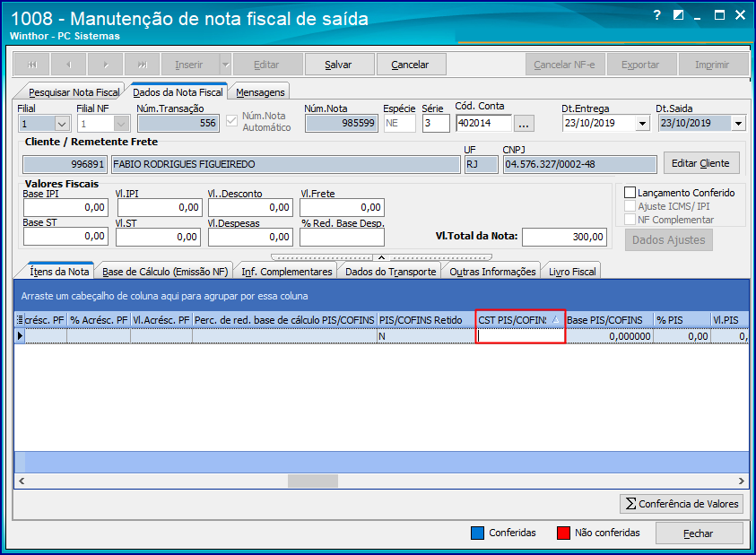
Task: Click the red Não conferidas color swatch
Action: pos(563,533)
